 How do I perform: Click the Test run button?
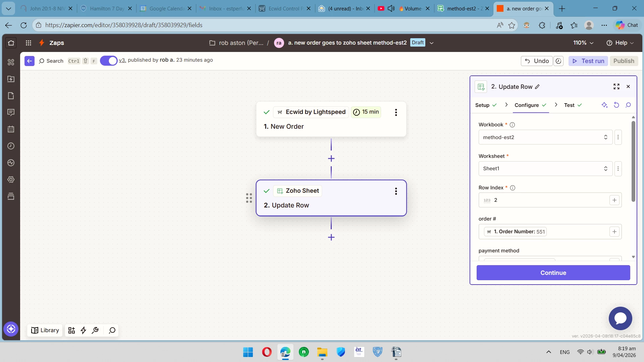click(x=588, y=61)
